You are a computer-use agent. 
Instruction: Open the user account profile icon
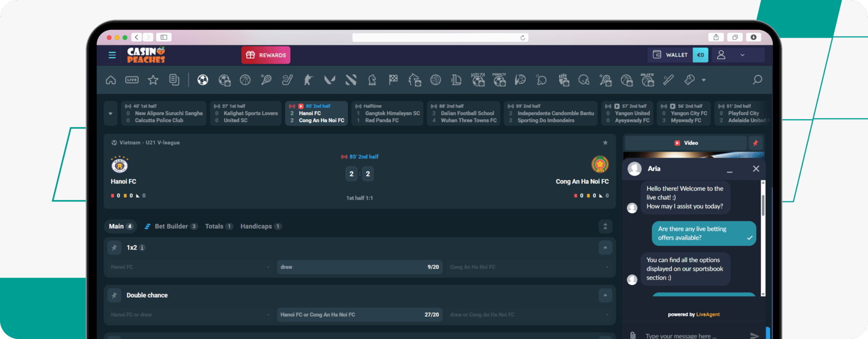[721, 55]
